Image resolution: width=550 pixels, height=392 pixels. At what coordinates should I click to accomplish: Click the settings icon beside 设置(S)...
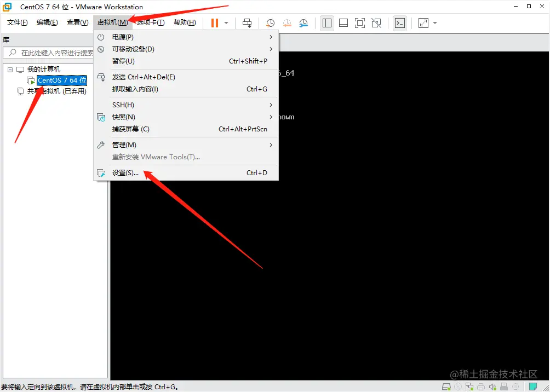101,173
